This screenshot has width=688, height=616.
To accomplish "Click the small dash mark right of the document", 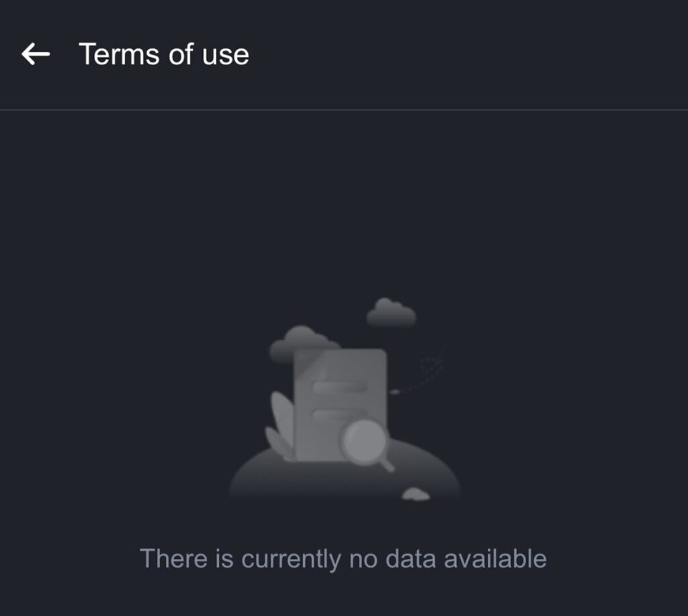I will coord(395,392).
